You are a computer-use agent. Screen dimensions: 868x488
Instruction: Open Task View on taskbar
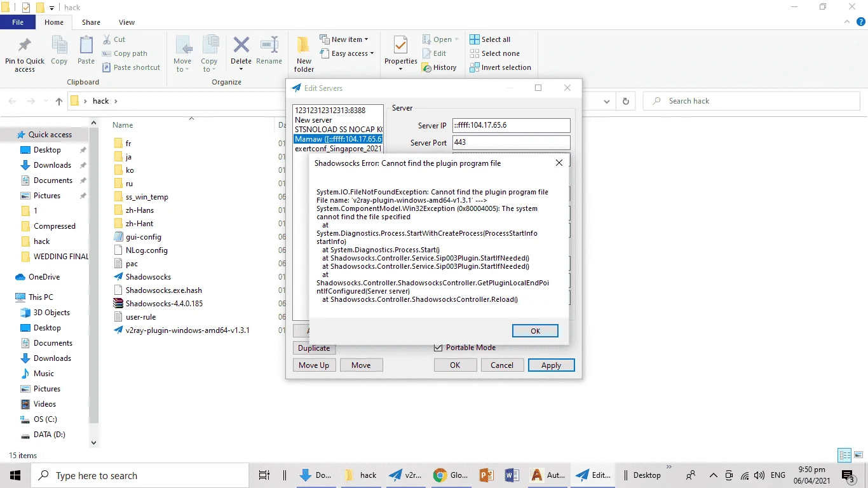264,475
